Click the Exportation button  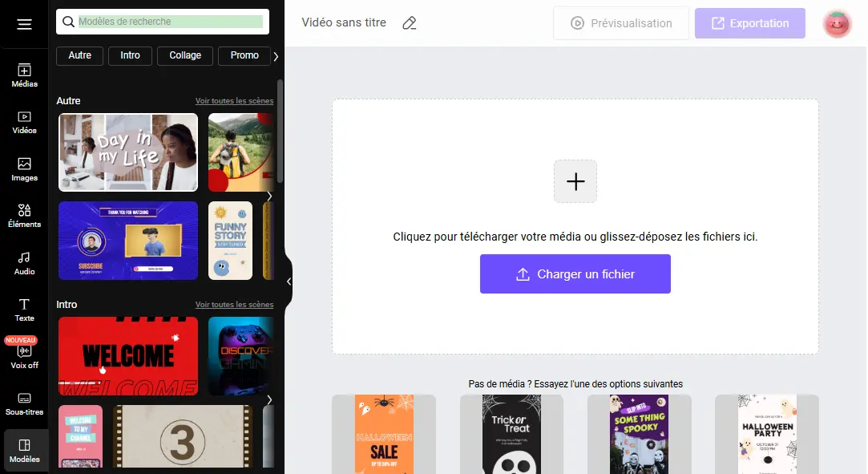[x=749, y=23]
